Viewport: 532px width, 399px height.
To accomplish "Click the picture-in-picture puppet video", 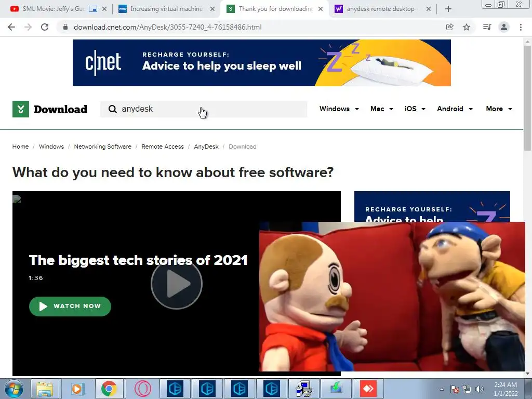I will [392, 297].
